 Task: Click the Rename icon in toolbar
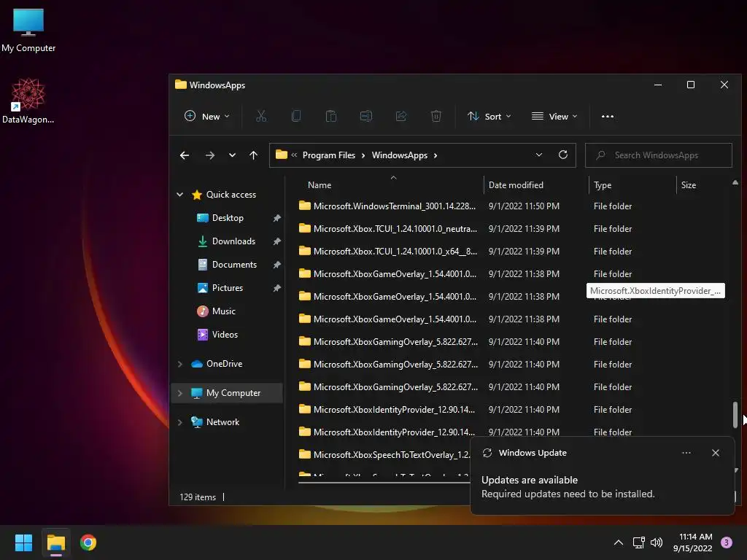(x=366, y=116)
